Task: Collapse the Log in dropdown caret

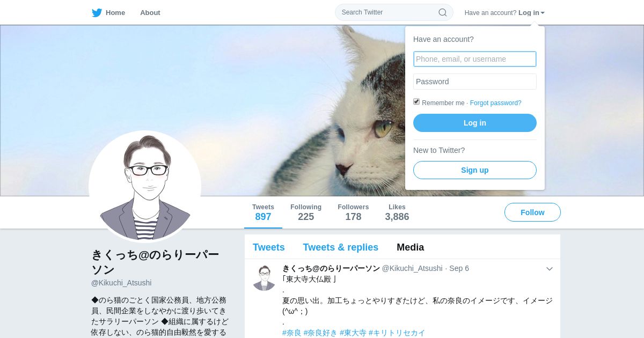Action: click(543, 13)
